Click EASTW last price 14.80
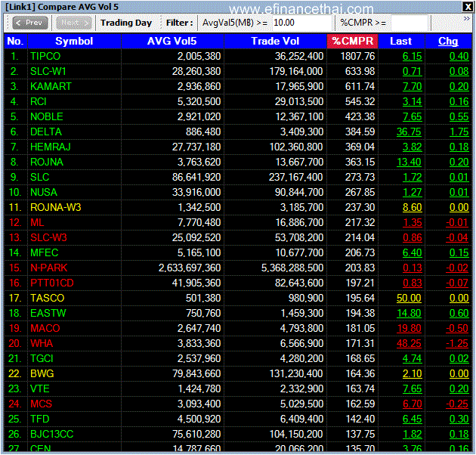This screenshot has height=455, width=476. pos(409,313)
